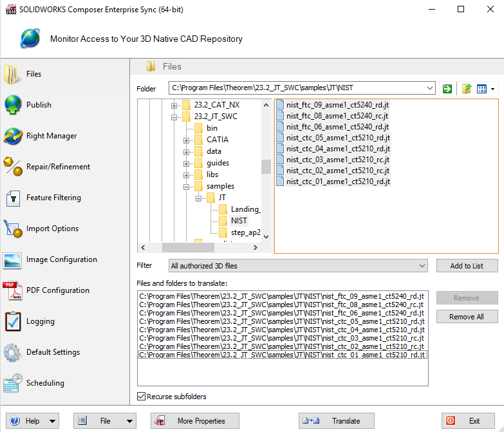The image size is (504, 432).
Task: Select the bin folder in tree
Action: tap(212, 128)
